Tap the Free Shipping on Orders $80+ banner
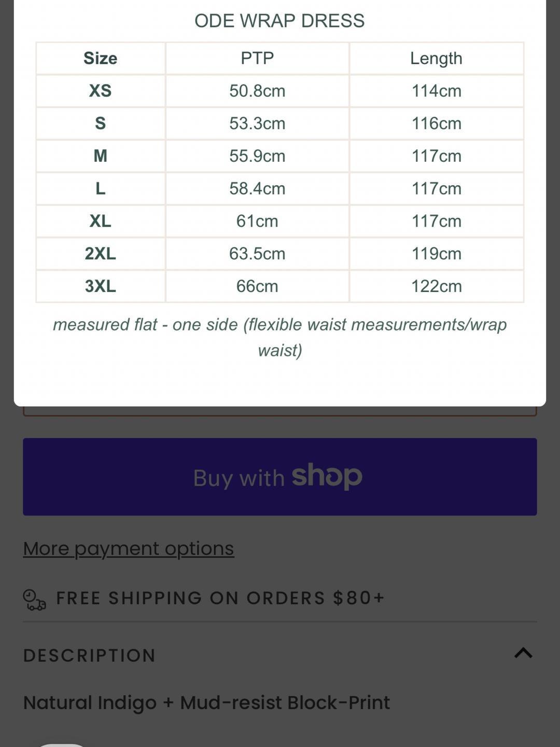 pyautogui.click(x=204, y=598)
